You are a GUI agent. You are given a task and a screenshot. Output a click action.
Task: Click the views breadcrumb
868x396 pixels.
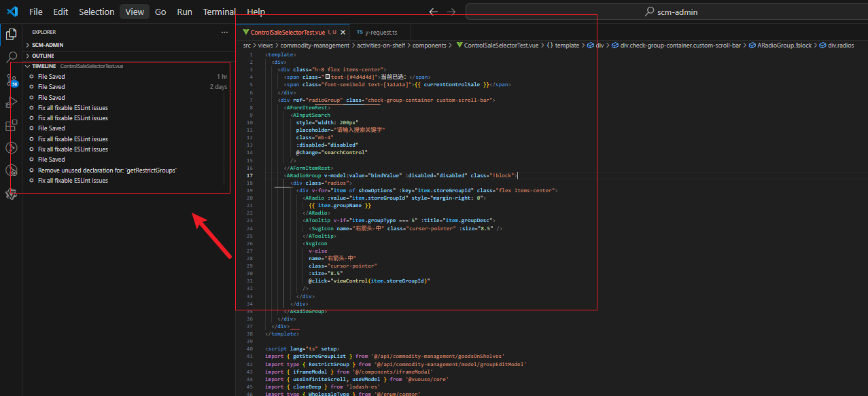click(x=265, y=46)
